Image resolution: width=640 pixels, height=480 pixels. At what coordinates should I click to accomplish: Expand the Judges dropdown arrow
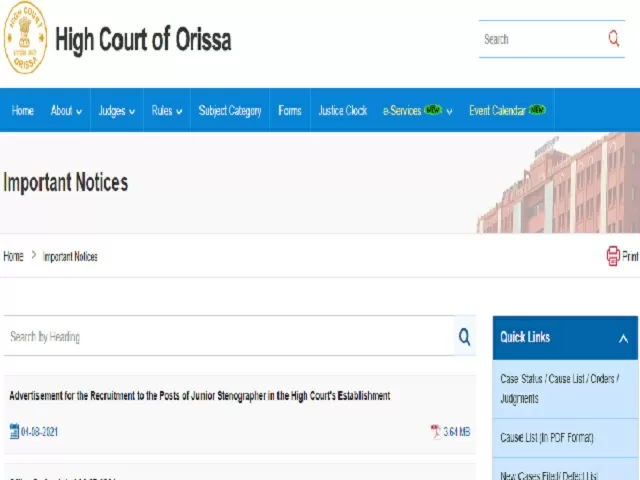point(132,111)
